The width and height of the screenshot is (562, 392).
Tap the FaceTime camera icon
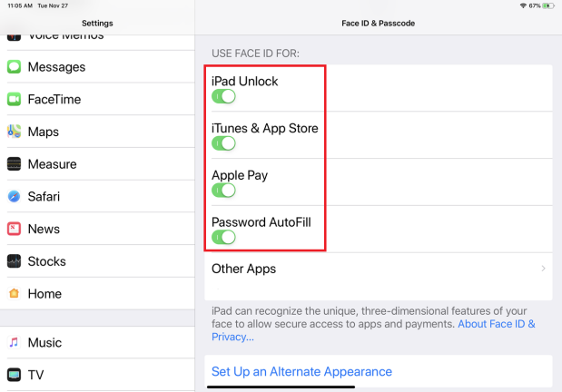14,99
